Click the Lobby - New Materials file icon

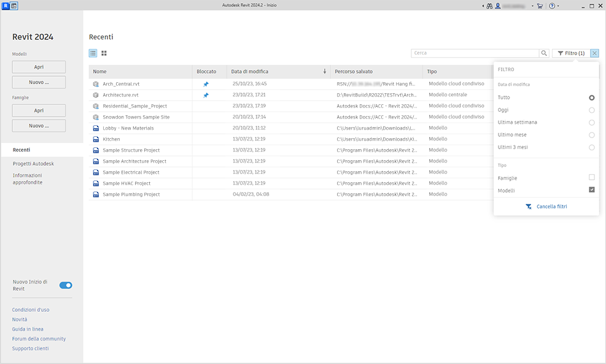[96, 128]
